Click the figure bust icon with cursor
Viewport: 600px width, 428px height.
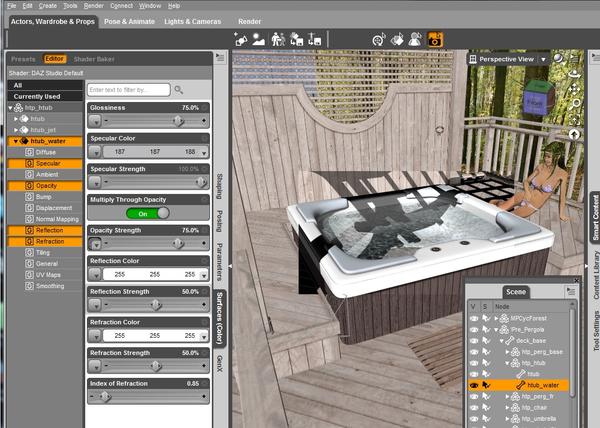coord(415,39)
